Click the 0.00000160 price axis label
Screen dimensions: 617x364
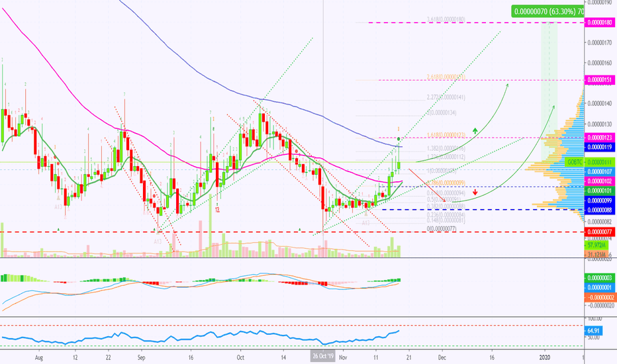(600, 63)
